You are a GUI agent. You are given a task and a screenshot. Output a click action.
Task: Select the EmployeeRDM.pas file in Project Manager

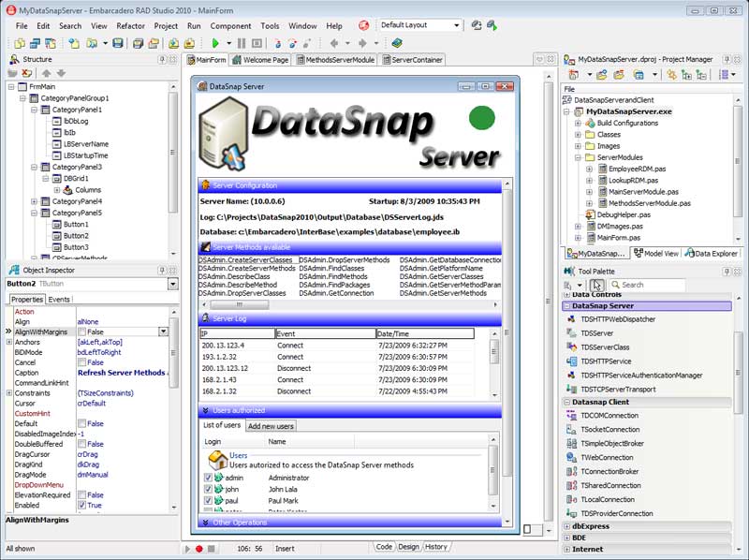pyautogui.click(x=637, y=169)
